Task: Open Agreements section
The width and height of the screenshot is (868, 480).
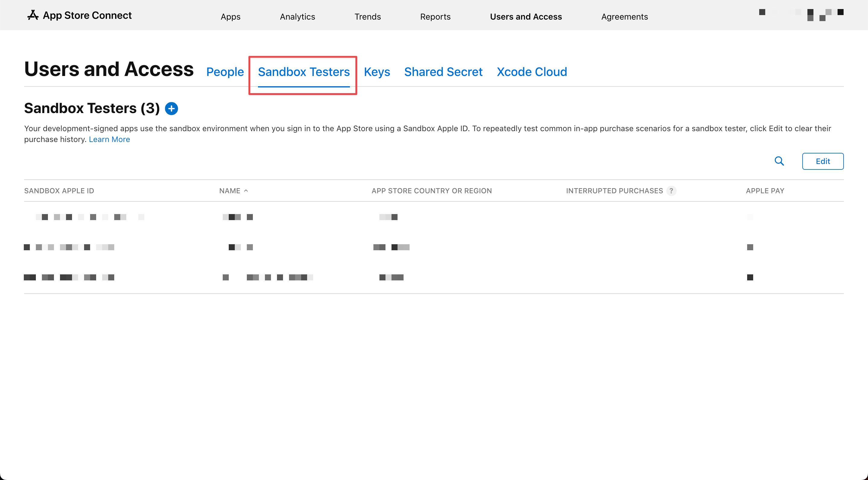Action: pos(624,17)
